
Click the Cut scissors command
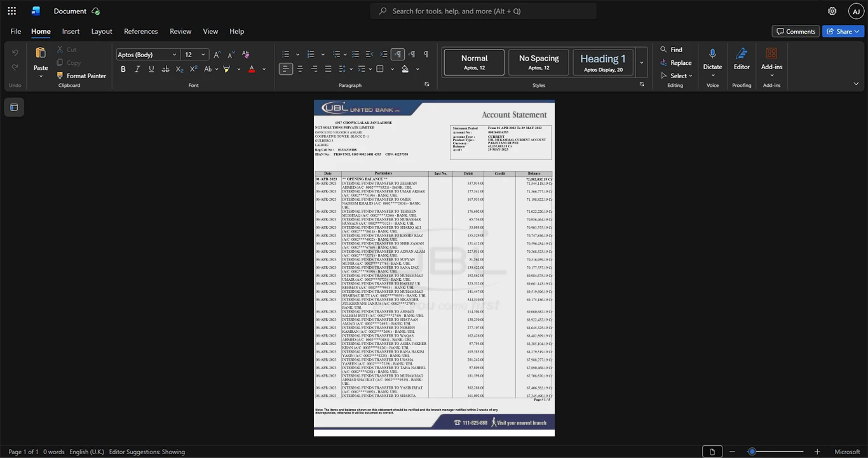coord(67,50)
